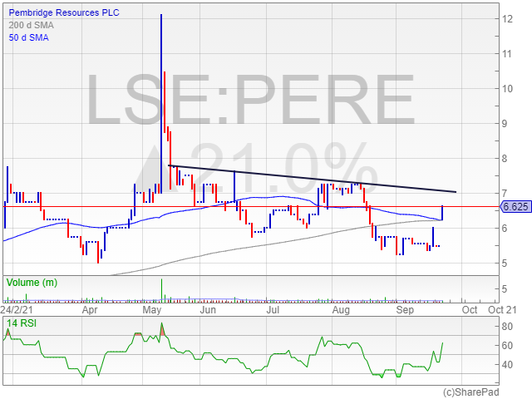
Task: Click the price axis value 11
Action: [x=507, y=53]
